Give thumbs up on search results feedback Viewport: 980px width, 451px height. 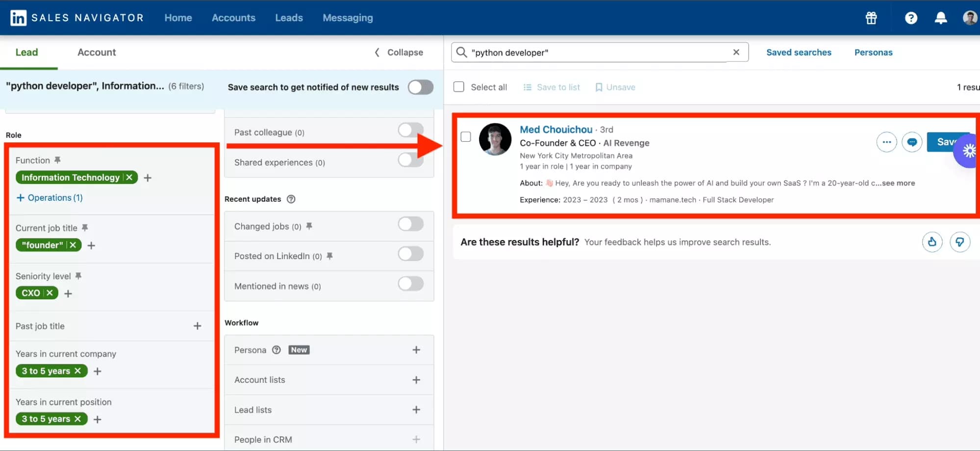click(x=932, y=241)
